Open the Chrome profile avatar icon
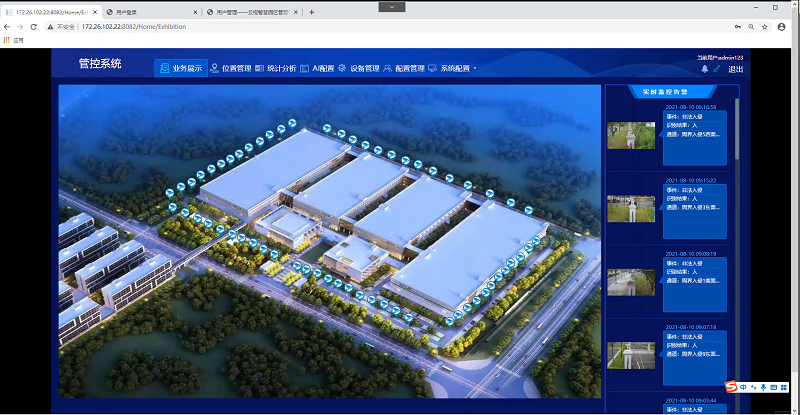Screen dimensions: 800x415 [781, 27]
